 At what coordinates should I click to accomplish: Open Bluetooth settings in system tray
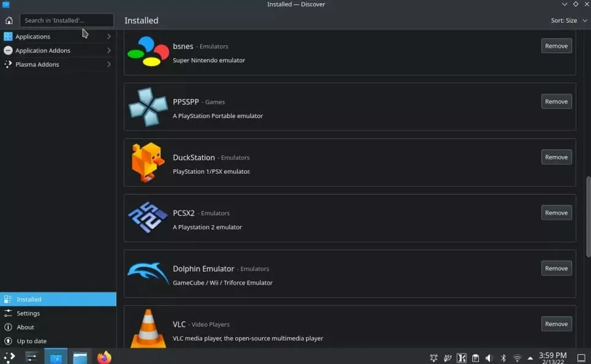click(503, 358)
